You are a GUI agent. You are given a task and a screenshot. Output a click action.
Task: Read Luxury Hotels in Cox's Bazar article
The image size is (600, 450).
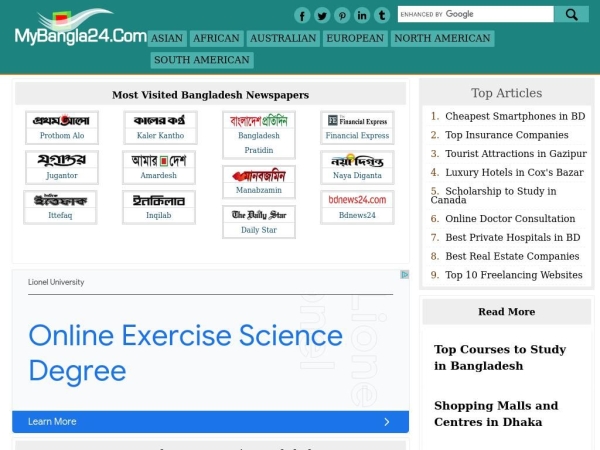pyautogui.click(x=514, y=172)
